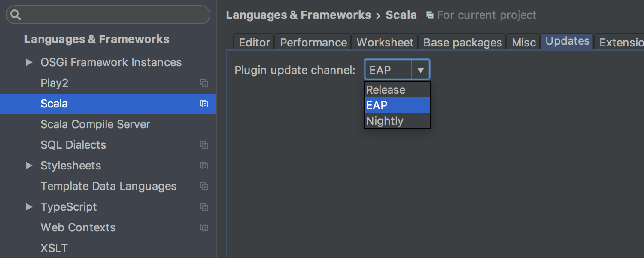This screenshot has width=644, height=258.
Task: Choose Release from the channel list
Action: 398,89
